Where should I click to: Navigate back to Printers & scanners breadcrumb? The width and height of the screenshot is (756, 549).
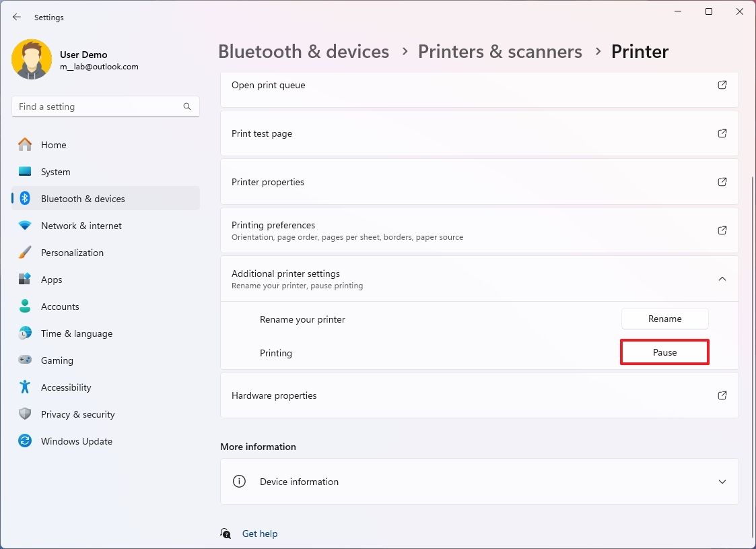click(500, 51)
